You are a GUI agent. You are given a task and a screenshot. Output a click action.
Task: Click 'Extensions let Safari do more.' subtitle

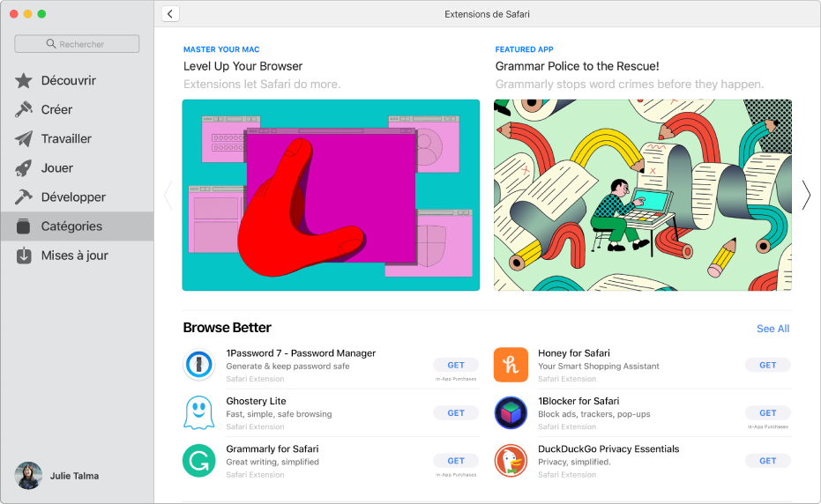point(262,85)
